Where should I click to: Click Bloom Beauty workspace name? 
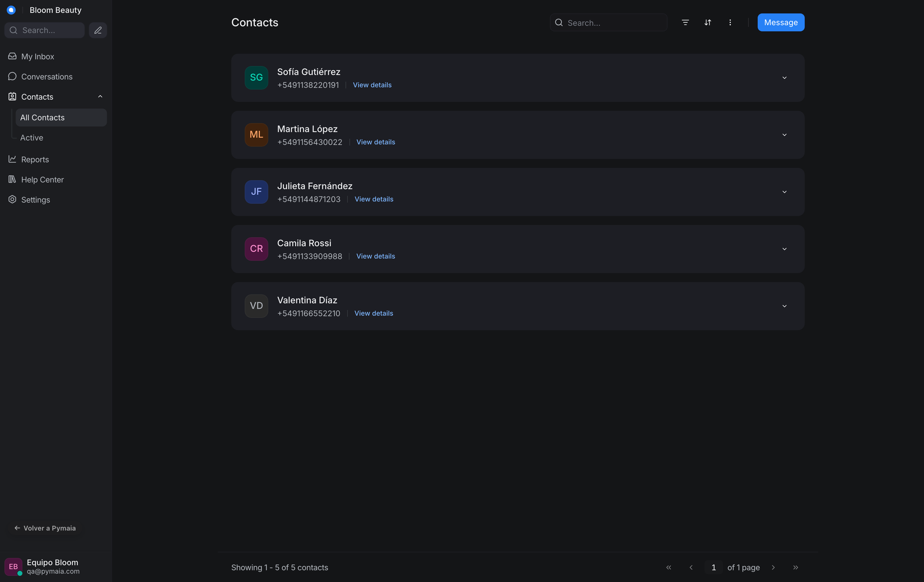(55, 10)
